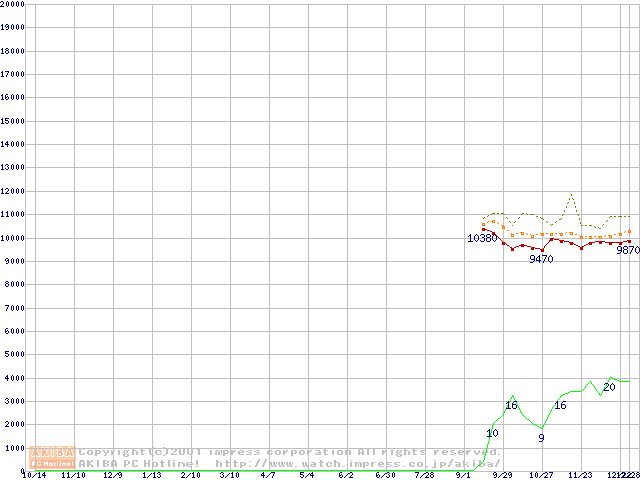Select the 9470 data label
The image size is (640, 480).
click(541, 259)
